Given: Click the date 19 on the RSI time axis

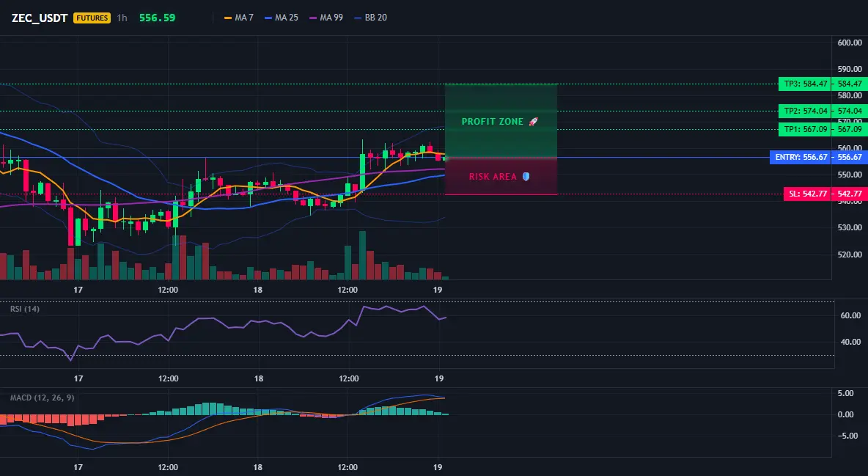Looking at the screenshot, I should [439, 378].
